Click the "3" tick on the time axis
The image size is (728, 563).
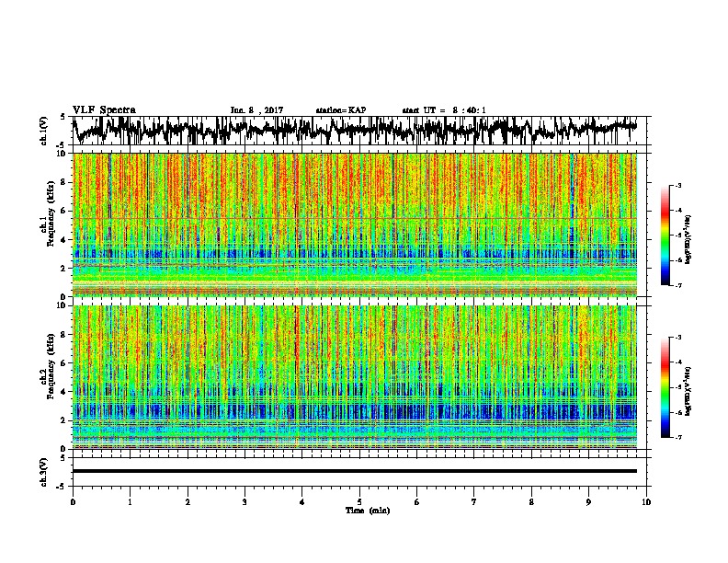245,502
